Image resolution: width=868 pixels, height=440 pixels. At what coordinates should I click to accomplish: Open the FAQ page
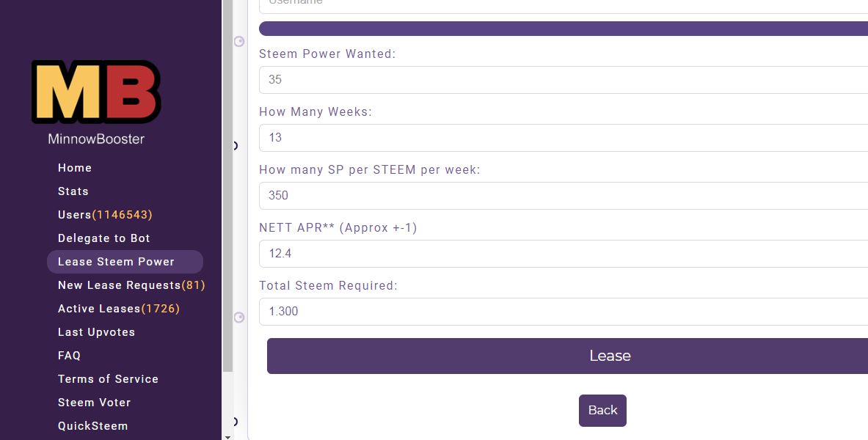point(69,356)
